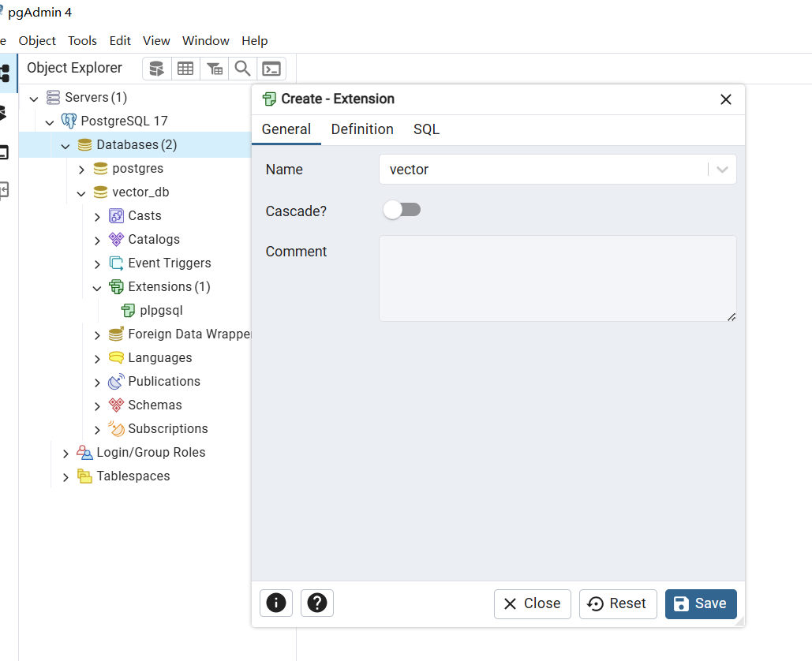Viewport: 812px width, 661px height.
Task: Open the Edit menu
Action: pyautogui.click(x=120, y=41)
